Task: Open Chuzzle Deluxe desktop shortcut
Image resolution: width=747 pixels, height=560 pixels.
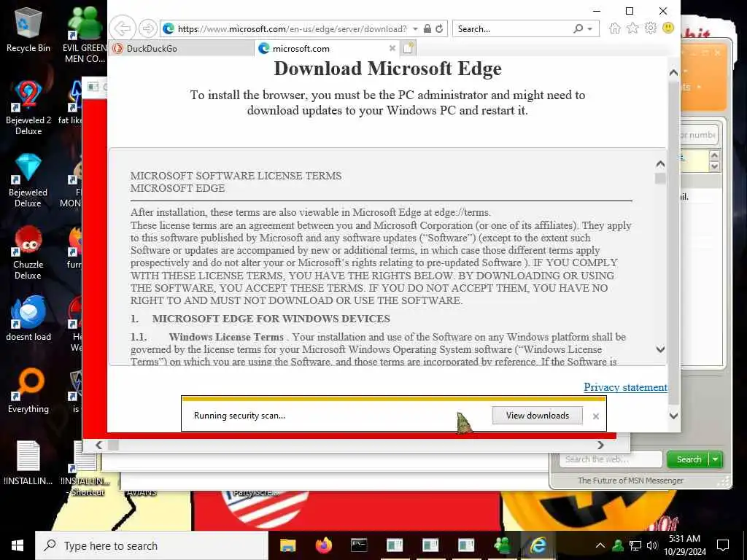Action: click(x=28, y=252)
